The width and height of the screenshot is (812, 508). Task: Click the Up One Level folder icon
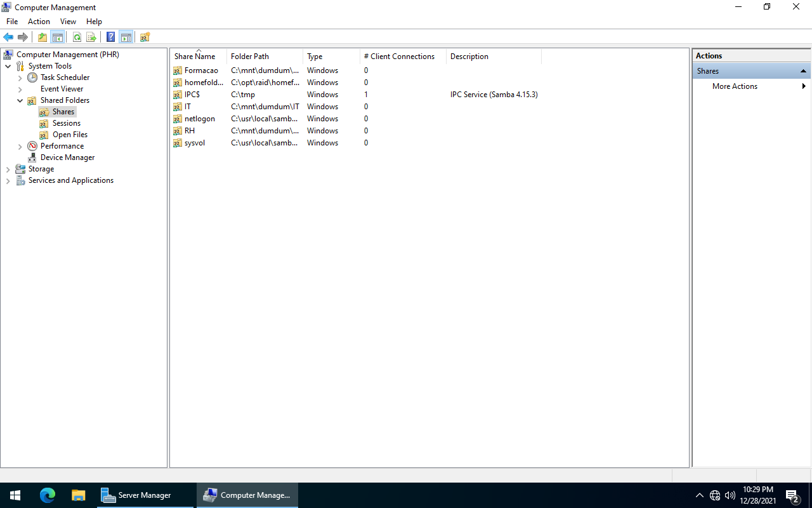(x=43, y=37)
